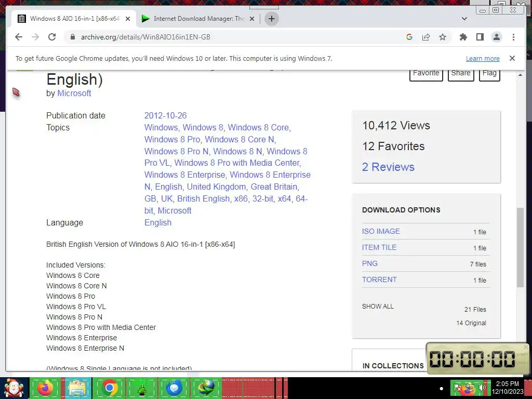Viewport: 532px width, 399px height.
Task: Open Action Center flag tray icon
Action: (458, 388)
